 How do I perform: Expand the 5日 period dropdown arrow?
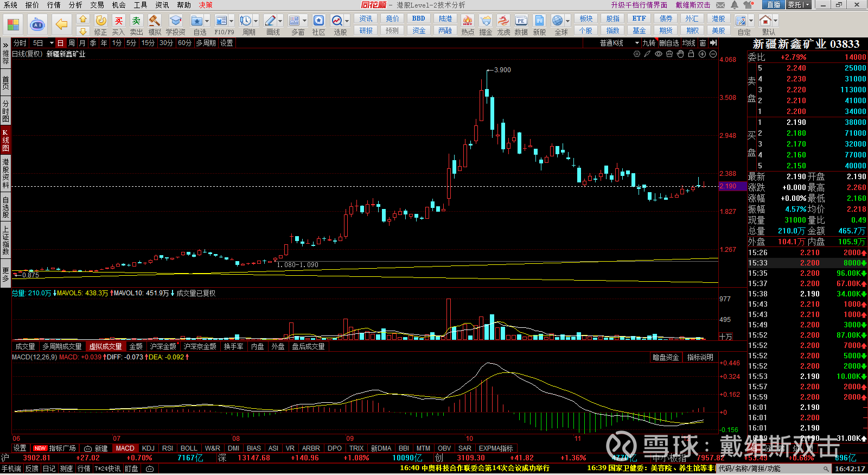pyautogui.click(x=52, y=43)
